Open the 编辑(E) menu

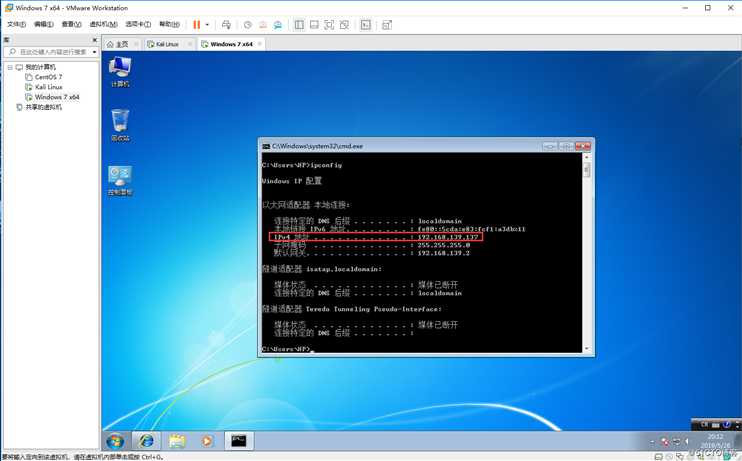point(44,24)
